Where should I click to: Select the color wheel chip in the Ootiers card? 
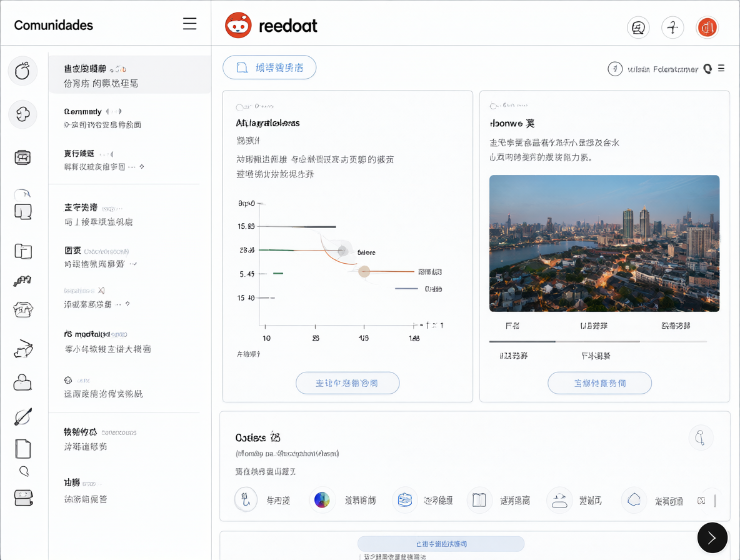tap(322, 499)
